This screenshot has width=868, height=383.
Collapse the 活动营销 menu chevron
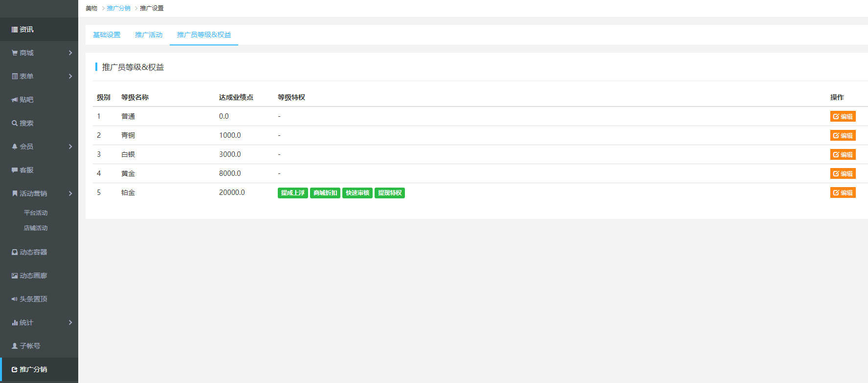[70, 193]
